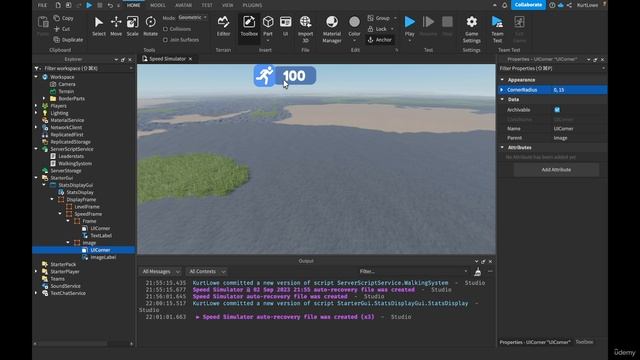
Task: Activate the Move tool
Action: pyautogui.click(x=116, y=26)
